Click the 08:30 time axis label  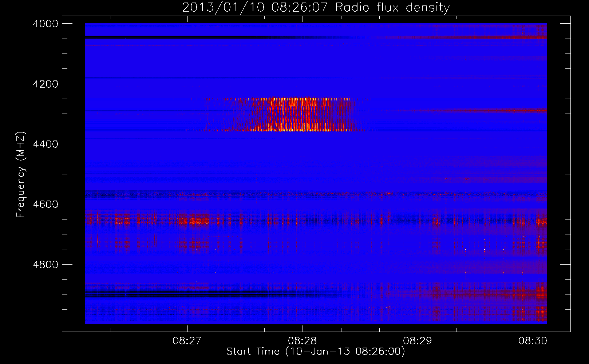point(533,341)
